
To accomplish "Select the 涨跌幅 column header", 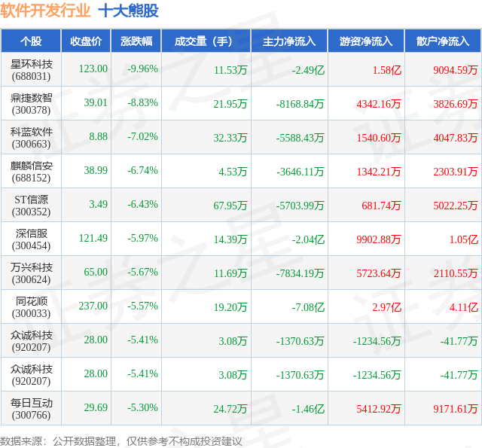I will [136, 41].
